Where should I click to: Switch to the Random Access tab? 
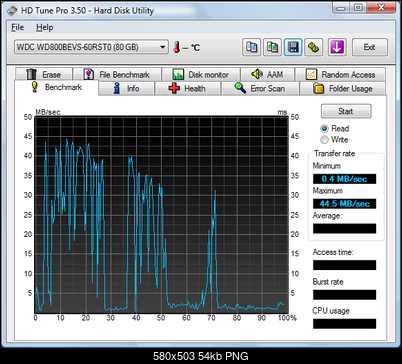coord(341,74)
